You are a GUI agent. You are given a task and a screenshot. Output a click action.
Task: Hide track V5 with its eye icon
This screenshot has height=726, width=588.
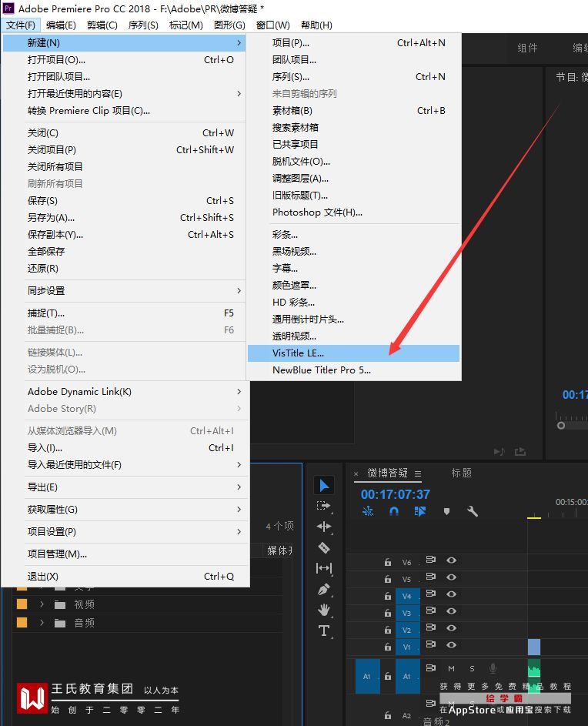pos(452,577)
